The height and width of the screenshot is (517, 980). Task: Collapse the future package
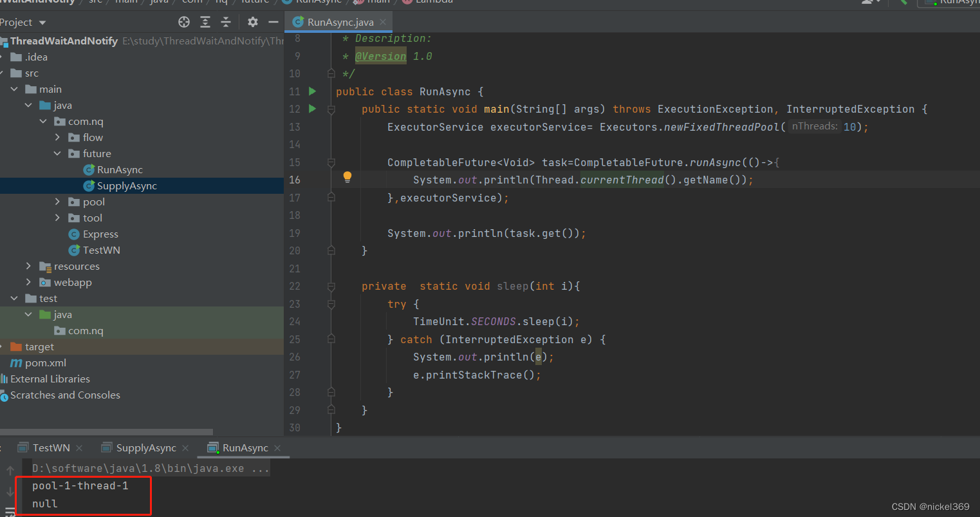point(57,153)
